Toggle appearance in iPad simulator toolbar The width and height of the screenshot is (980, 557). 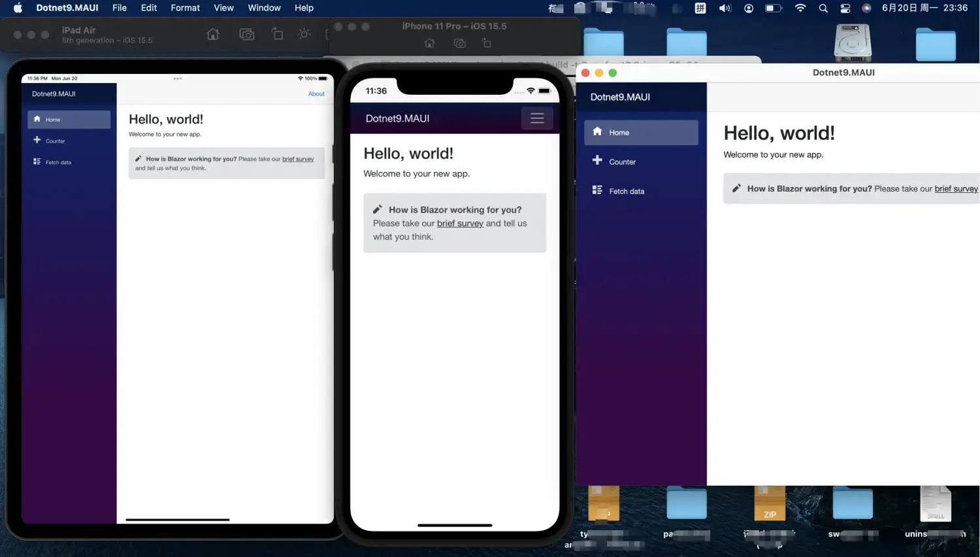[304, 34]
